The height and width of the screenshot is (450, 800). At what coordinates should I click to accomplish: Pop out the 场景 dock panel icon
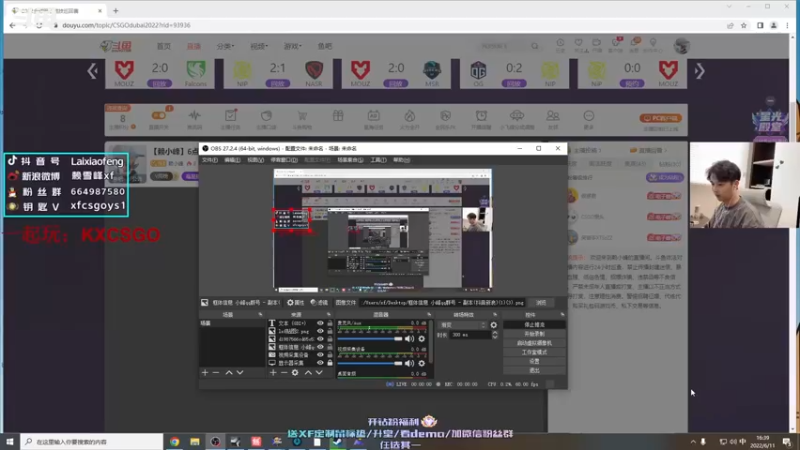260,315
